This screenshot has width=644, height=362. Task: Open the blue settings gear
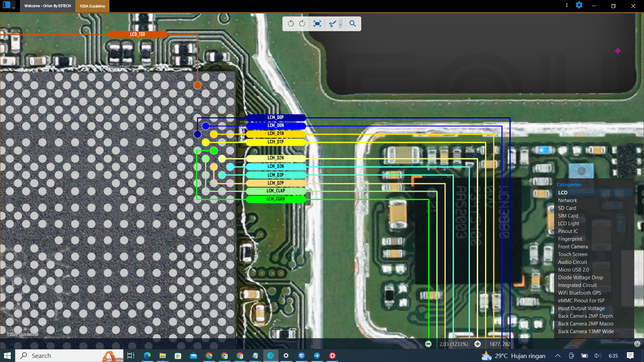[x=579, y=5]
